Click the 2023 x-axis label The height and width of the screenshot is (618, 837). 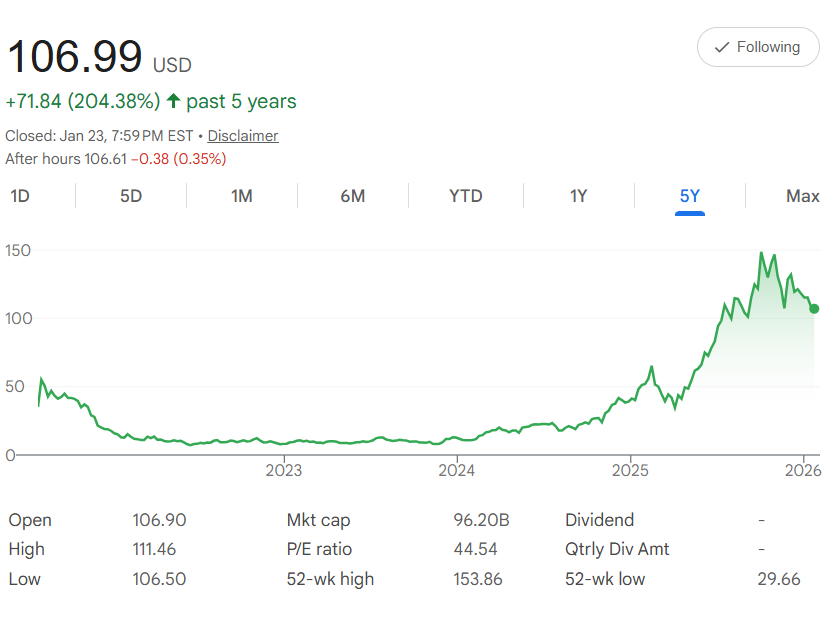tap(284, 470)
